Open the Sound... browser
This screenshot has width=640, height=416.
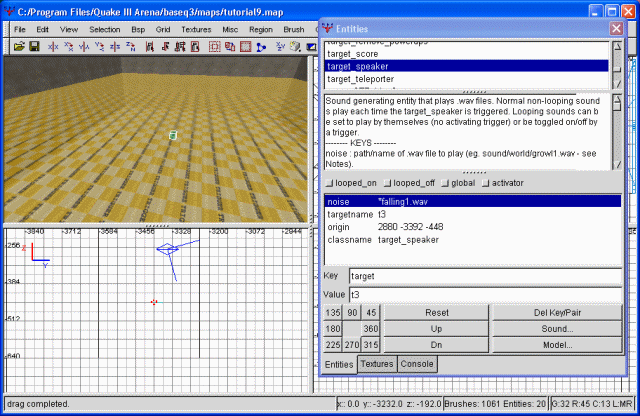pos(557,329)
